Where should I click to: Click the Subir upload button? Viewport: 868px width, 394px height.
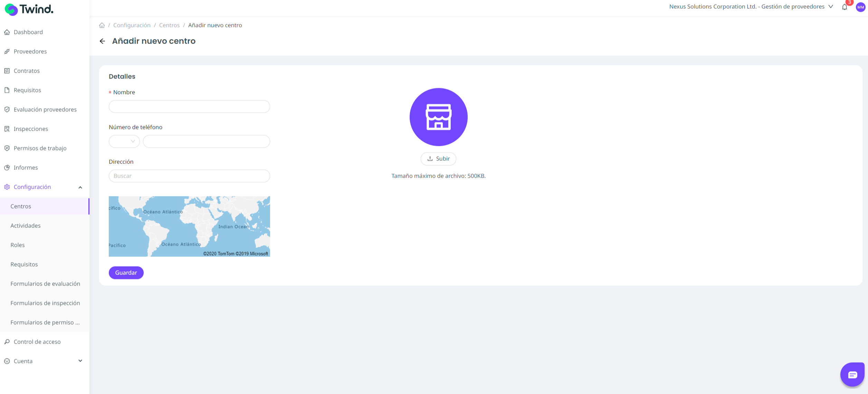(438, 159)
